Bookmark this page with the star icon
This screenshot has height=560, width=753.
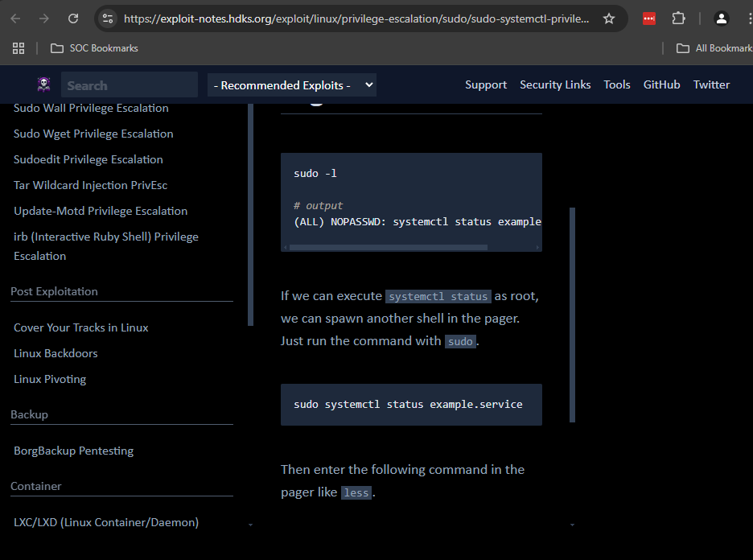coord(609,19)
